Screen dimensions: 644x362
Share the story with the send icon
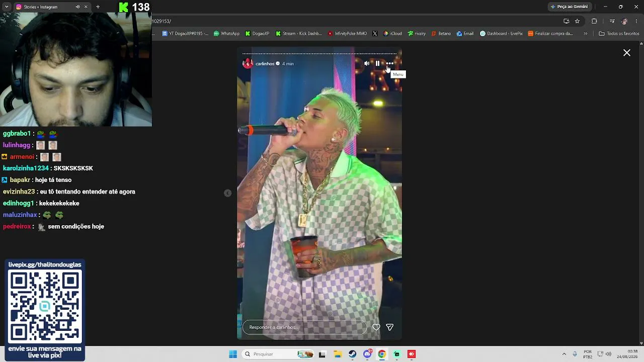389,327
